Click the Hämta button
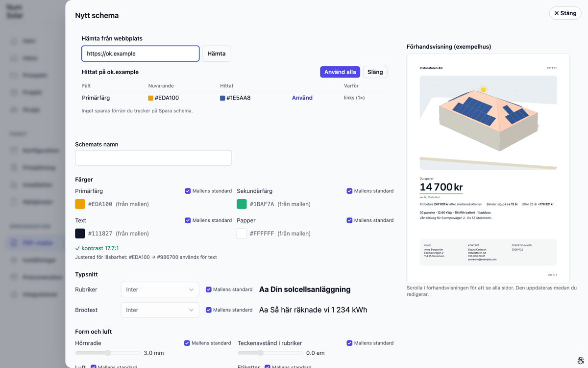The width and height of the screenshot is (588, 368). coord(217,53)
